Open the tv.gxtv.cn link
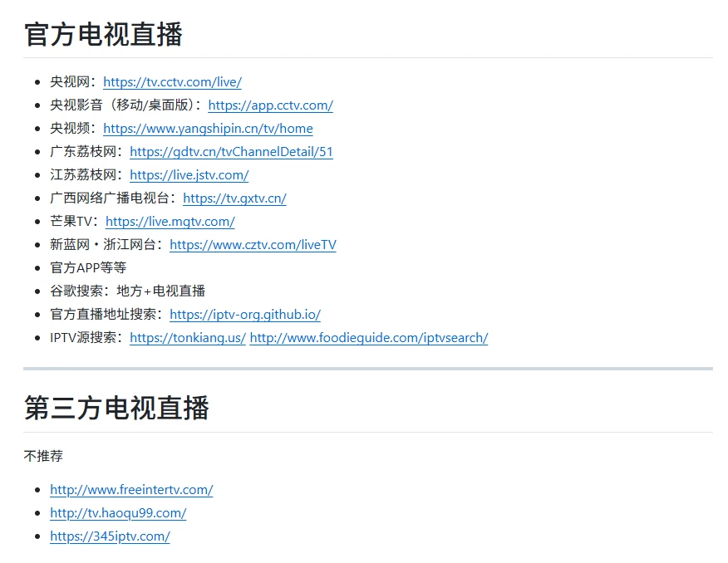 tap(234, 198)
